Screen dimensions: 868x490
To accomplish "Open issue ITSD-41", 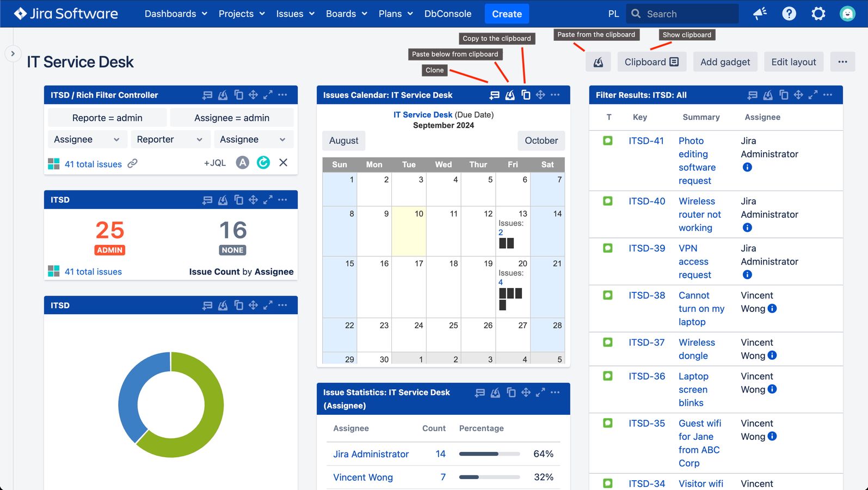I will click(646, 141).
